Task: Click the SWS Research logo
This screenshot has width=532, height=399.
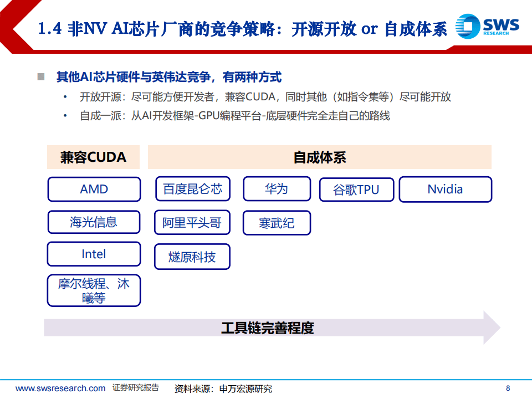Action: (x=487, y=26)
